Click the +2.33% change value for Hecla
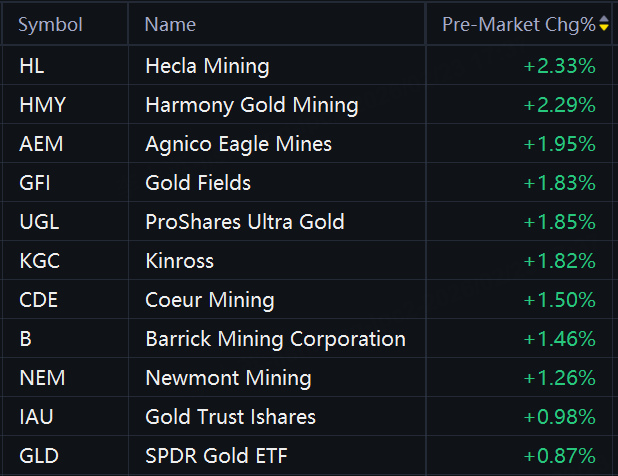618x476 pixels. (559, 67)
